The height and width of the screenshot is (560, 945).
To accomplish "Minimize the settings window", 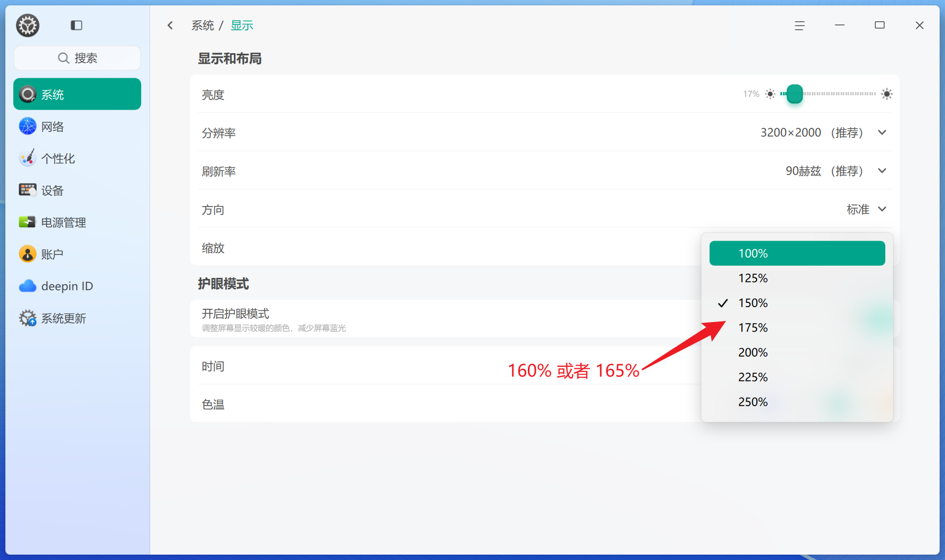I will click(x=840, y=25).
